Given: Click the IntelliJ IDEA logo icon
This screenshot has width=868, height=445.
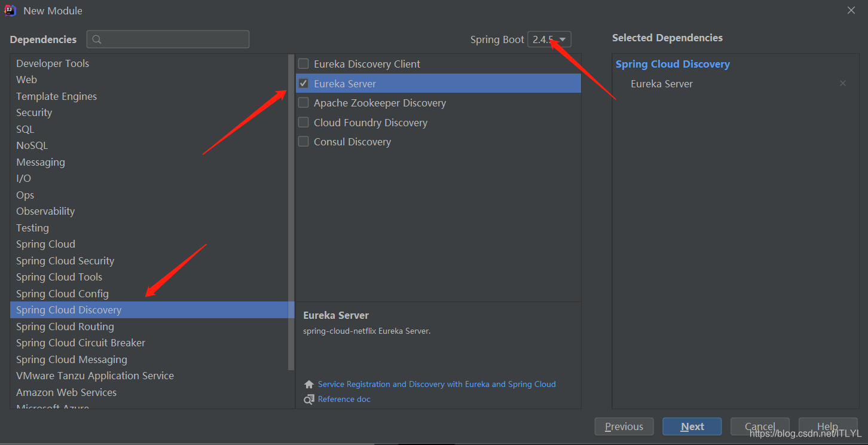Looking at the screenshot, I should click(10, 10).
